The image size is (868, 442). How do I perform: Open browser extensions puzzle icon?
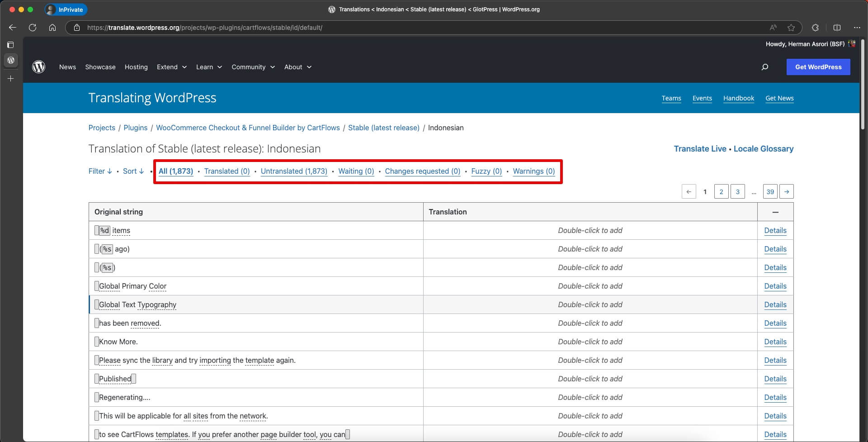[x=815, y=28]
